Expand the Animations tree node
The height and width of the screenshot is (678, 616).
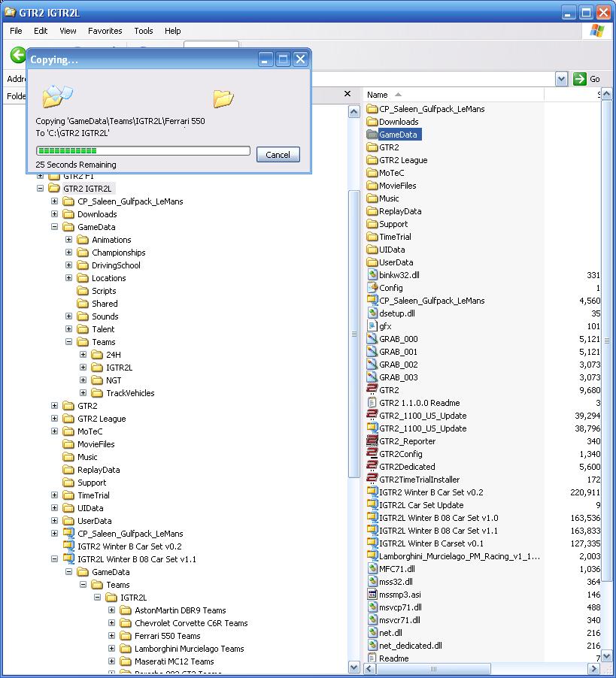click(68, 240)
